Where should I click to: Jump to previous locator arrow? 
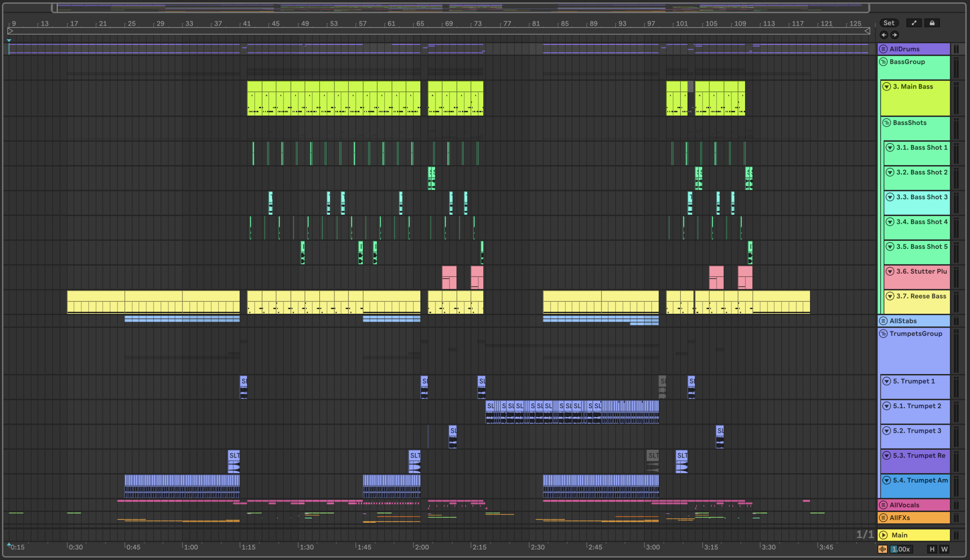pyautogui.click(x=884, y=35)
